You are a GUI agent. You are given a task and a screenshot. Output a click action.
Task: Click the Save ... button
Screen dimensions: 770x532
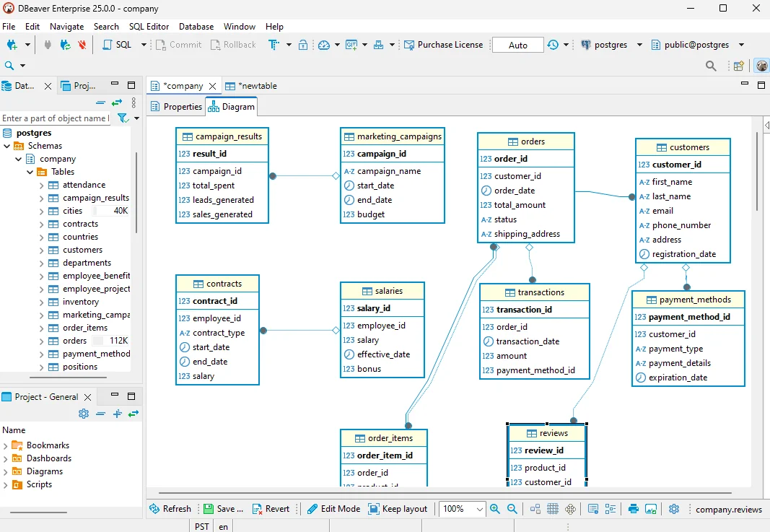pyautogui.click(x=224, y=509)
